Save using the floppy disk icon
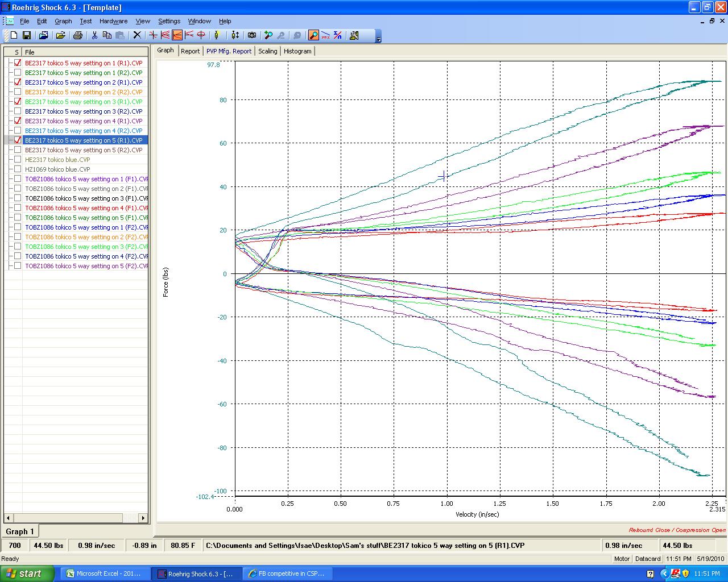Viewport: 728px width, 582px height. pos(26,35)
